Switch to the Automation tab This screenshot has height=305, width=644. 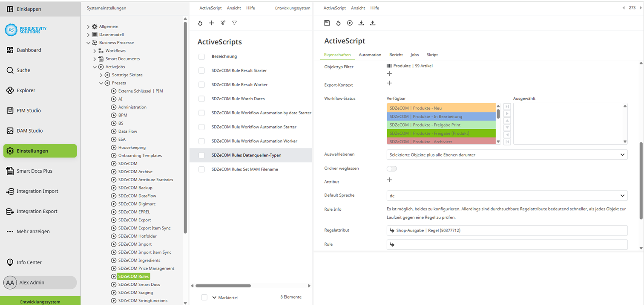[x=370, y=55]
